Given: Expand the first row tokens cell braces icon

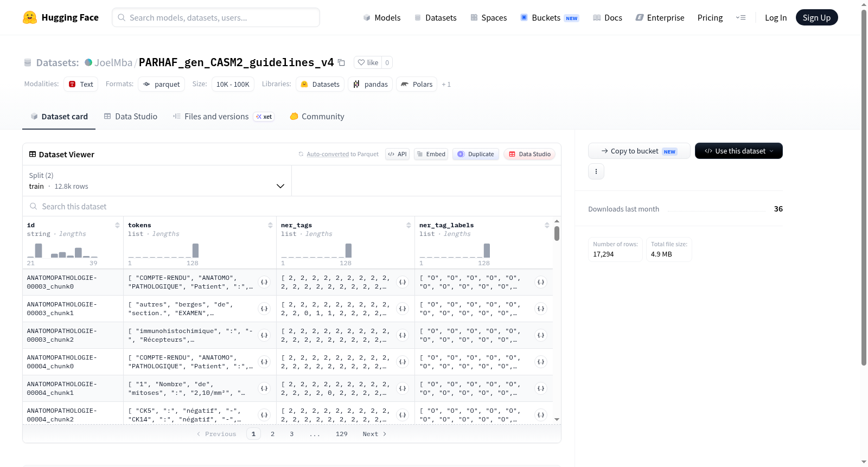Looking at the screenshot, I should (264, 282).
